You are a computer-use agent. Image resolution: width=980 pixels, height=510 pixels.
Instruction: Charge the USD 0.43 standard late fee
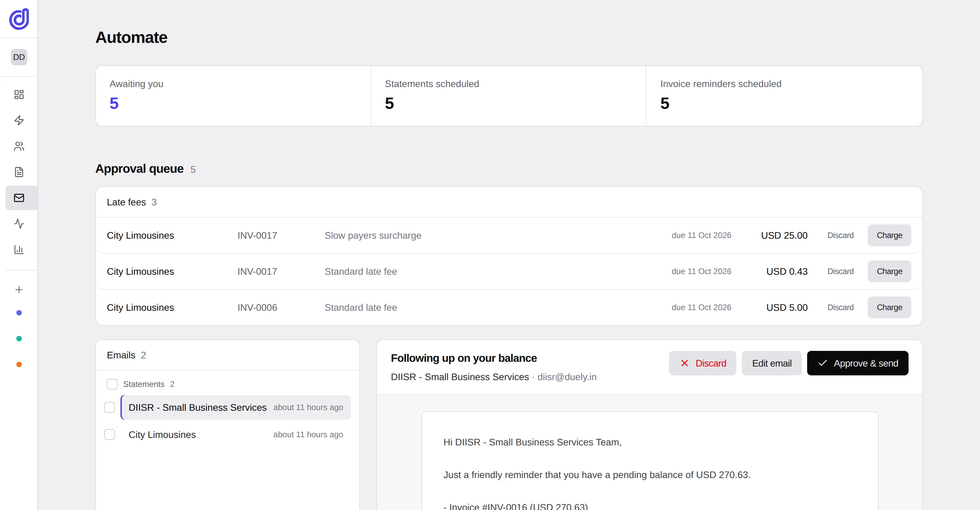point(889,271)
